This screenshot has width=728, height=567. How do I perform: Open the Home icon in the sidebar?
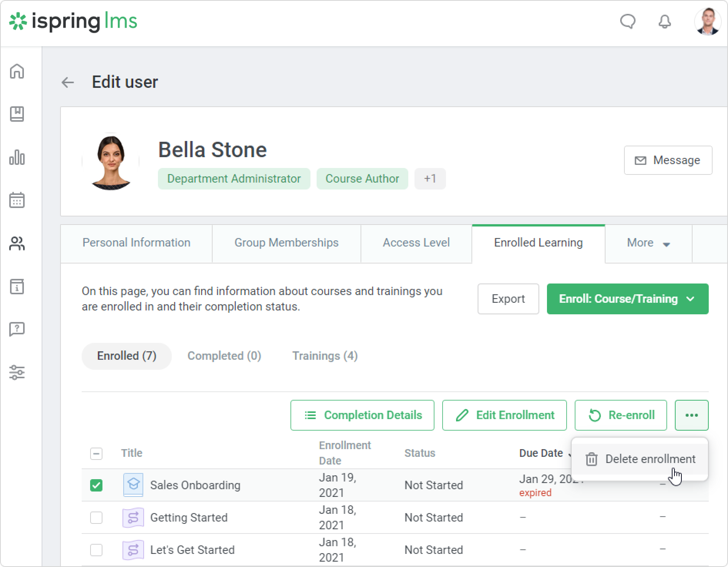[x=17, y=71]
